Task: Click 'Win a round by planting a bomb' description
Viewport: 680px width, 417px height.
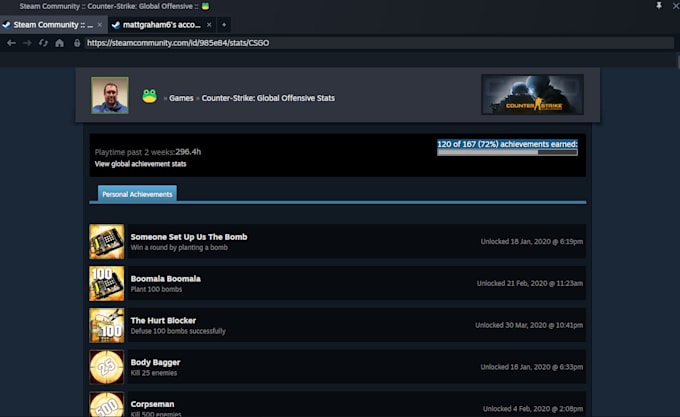Action: (179, 248)
